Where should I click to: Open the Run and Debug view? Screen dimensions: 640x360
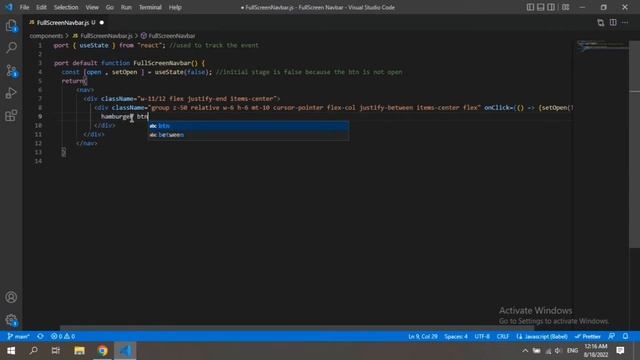tap(11, 93)
